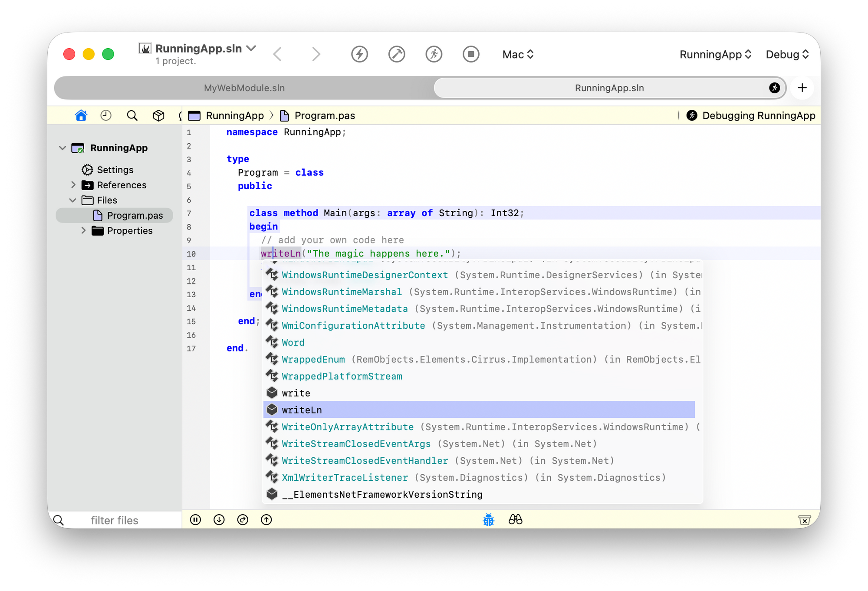Click Program.pas in the breadcrumb bar
This screenshot has width=868, height=591.
[x=325, y=115]
